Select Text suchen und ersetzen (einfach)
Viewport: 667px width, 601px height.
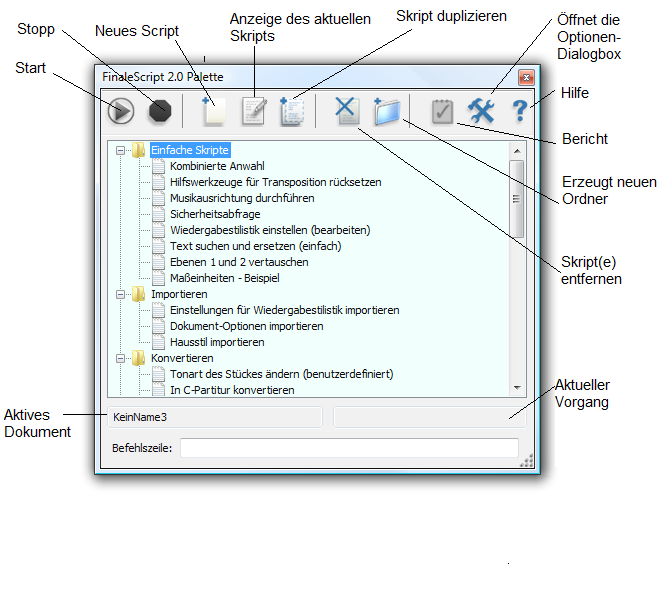(x=256, y=246)
